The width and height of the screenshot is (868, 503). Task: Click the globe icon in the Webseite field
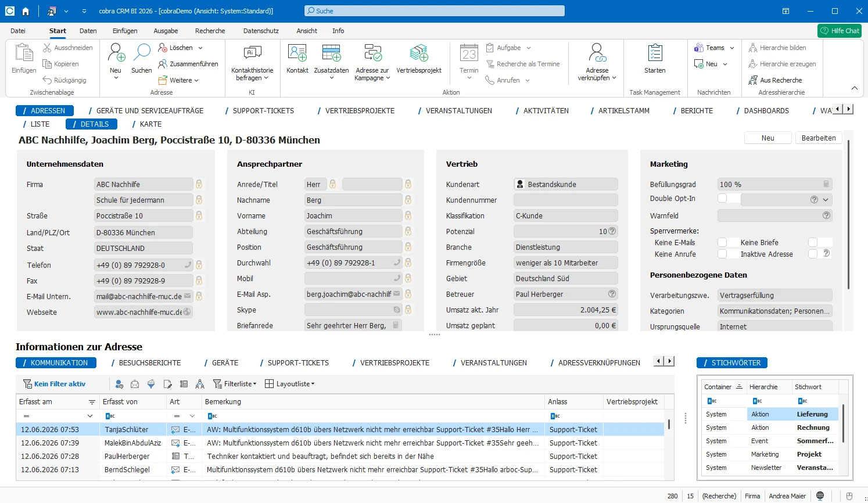tap(187, 312)
